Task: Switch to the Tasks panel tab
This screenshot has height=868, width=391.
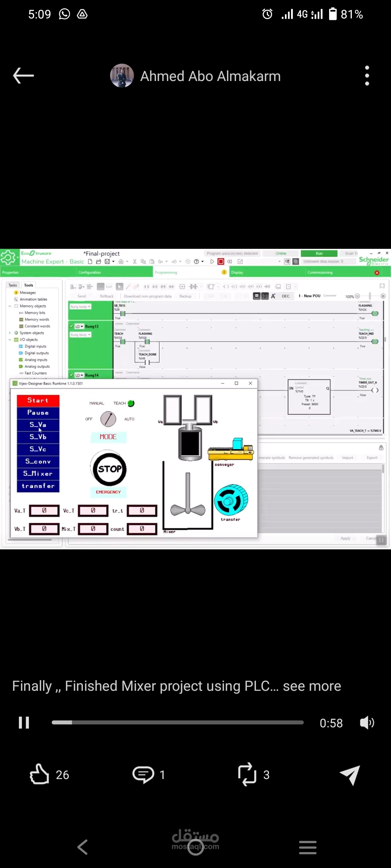Action: pos(13,285)
